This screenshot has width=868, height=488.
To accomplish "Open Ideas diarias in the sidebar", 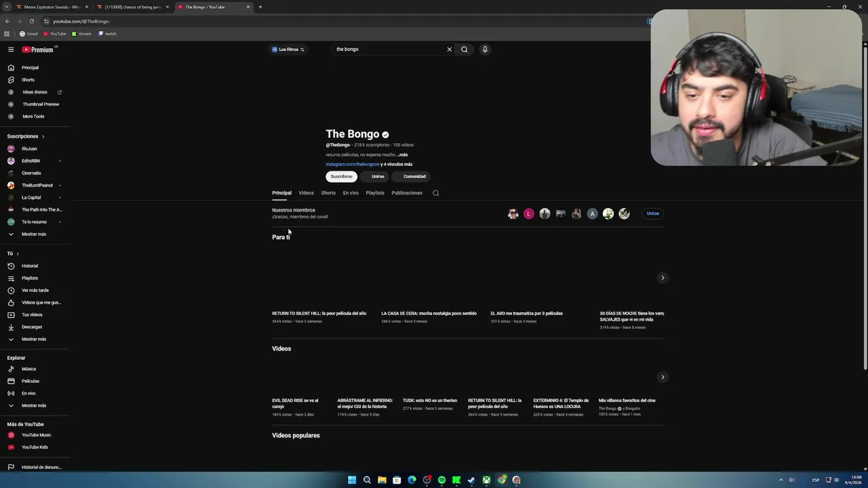I will point(35,92).
